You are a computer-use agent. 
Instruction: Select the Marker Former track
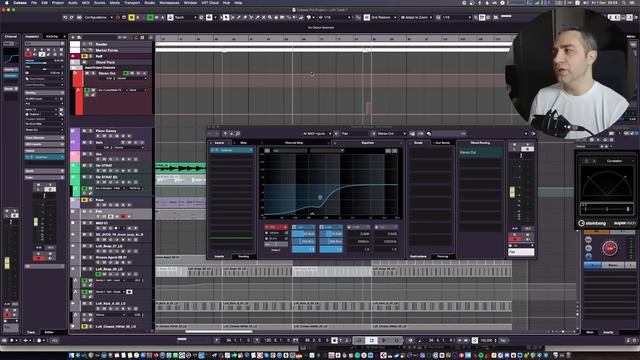click(107, 50)
